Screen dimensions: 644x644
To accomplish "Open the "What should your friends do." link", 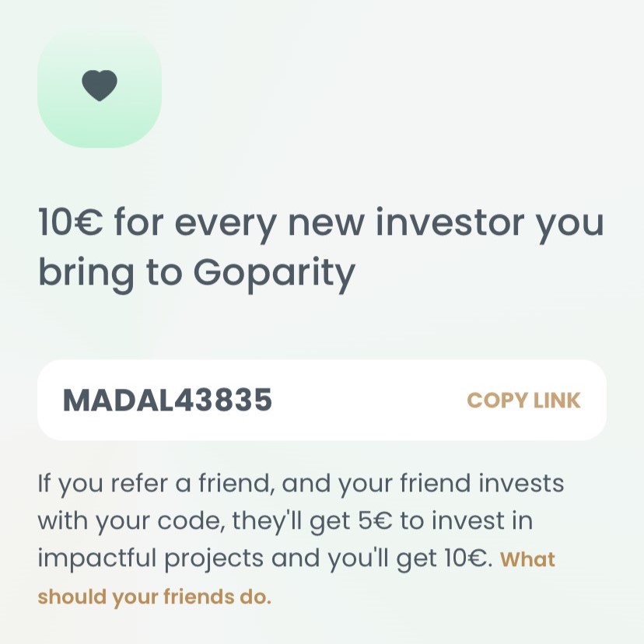I will (x=154, y=597).
